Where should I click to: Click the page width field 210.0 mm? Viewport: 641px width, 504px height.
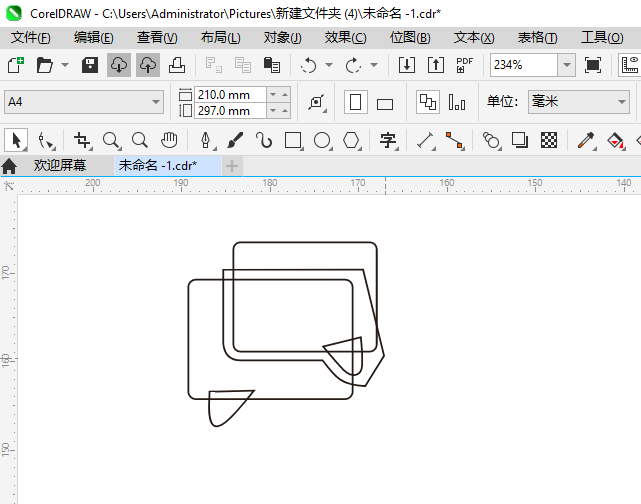tap(230, 95)
